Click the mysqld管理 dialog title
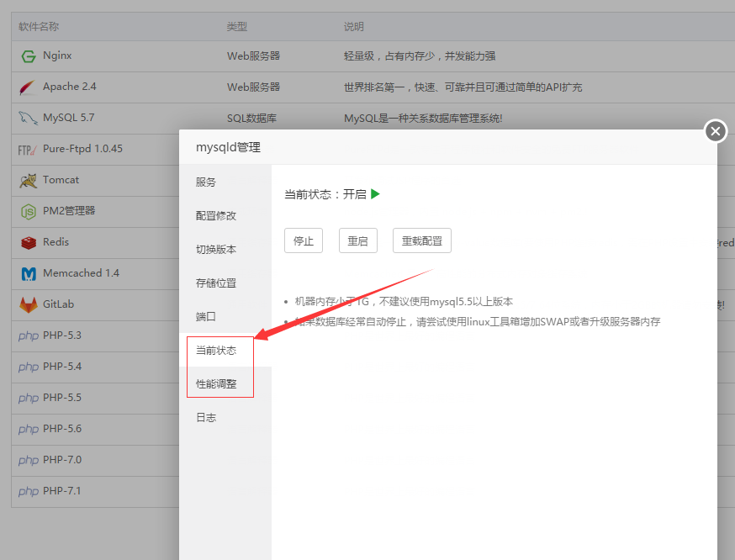The width and height of the screenshot is (735, 560). (228, 147)
